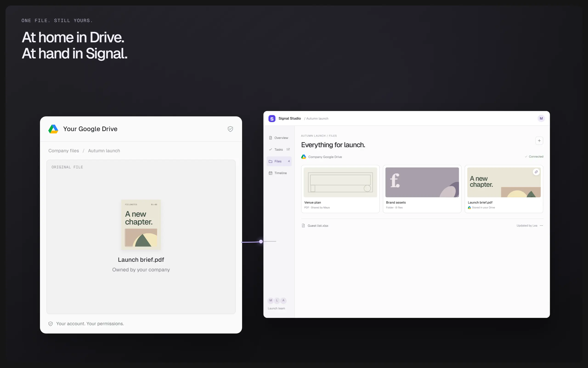Click the PDF · Shared by Maya caption

(317, 208)
